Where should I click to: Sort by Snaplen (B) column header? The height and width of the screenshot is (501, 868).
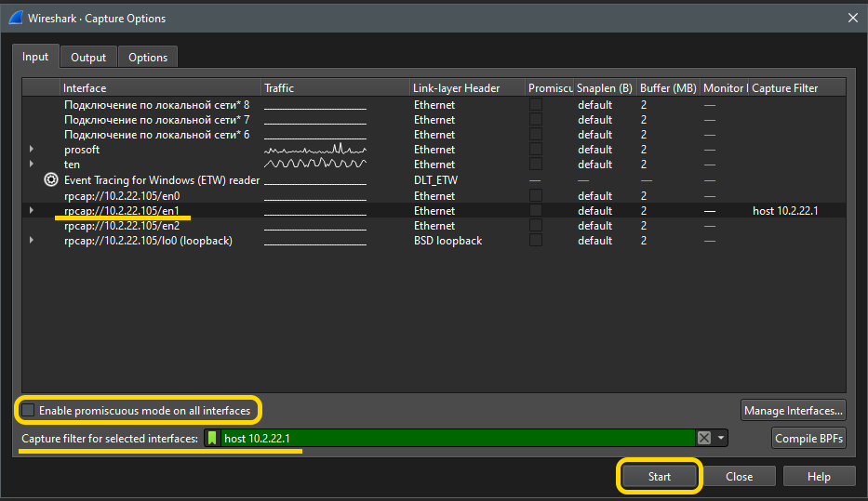[605, 88]
